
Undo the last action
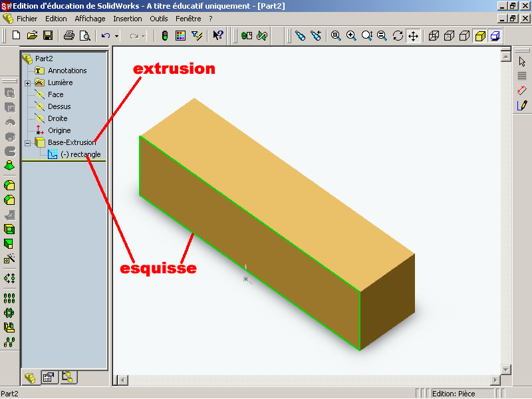click(106, 36)
